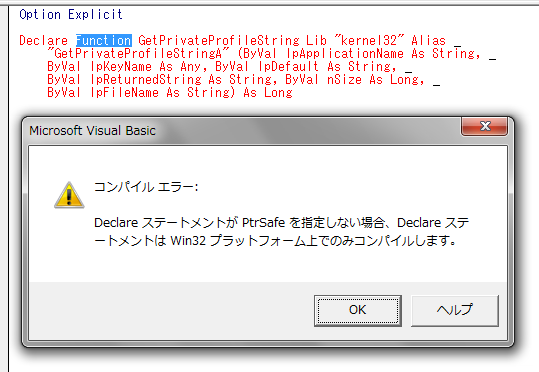
Task: Click the highlighted Function keyword
Action: tap(103, 41)
